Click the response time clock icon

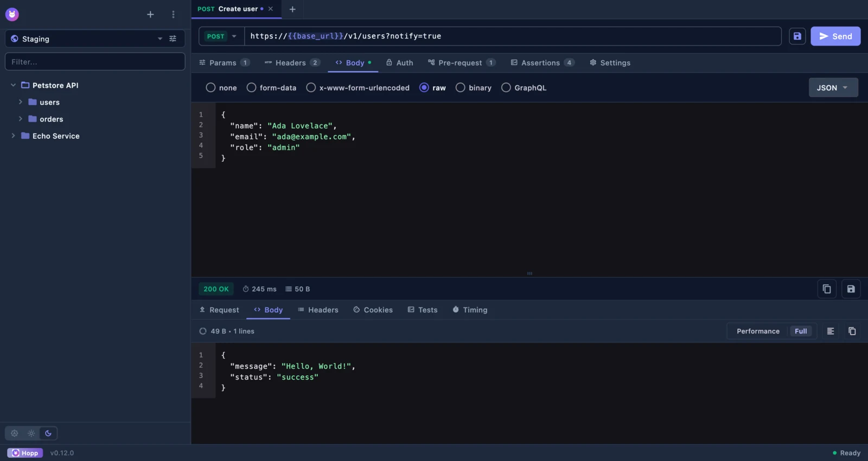pyautogui.click(x=246, y=289)
